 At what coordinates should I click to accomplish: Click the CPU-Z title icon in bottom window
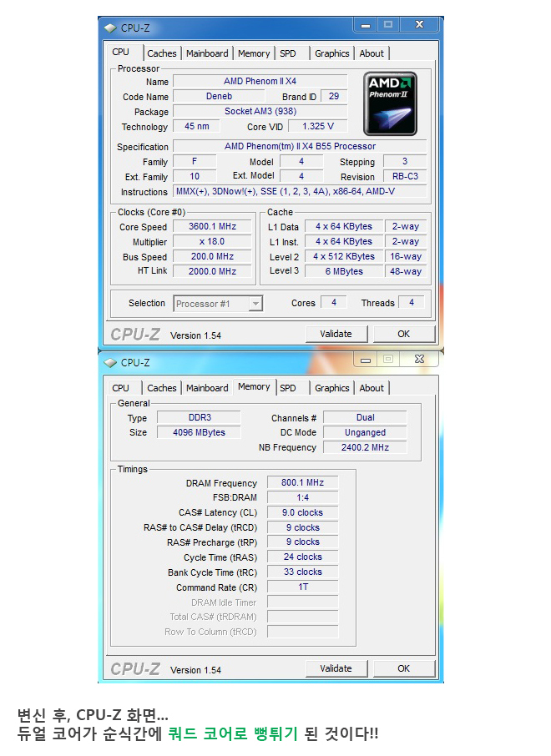(110, 363)
